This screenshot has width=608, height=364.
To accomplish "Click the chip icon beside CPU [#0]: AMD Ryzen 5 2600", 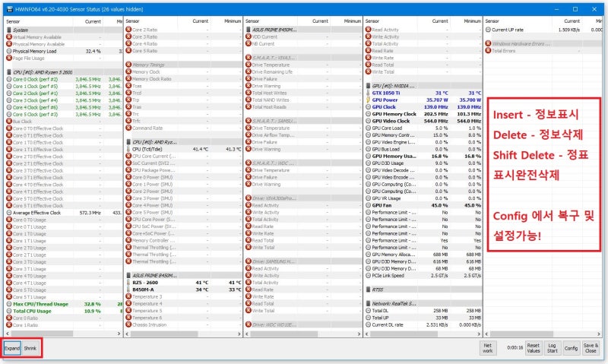I will 9,72.
